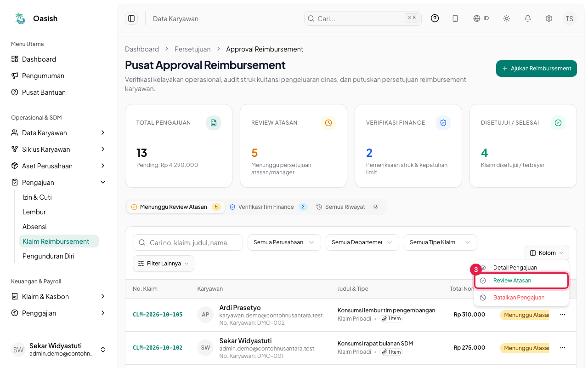Open the notifications bell
The width and height of the screenshot is (588, 368).
(528, 18)
